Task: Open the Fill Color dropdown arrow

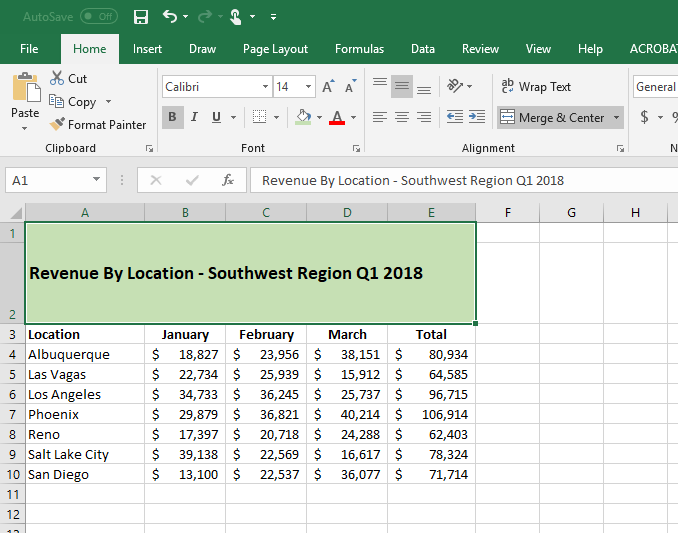Action: (x=319, y=117)
